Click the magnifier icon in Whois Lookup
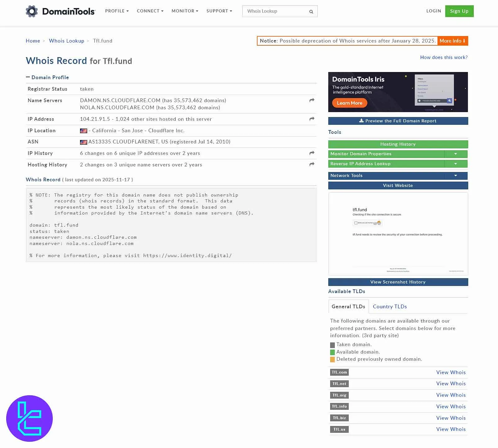 311,12
